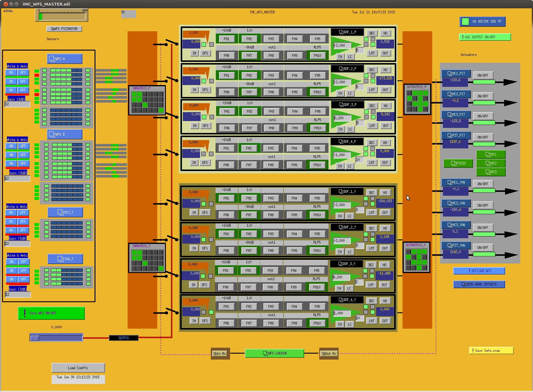533x392 pixels.
Task: Click the DOF_3_P gain field showing 0.200
Action: 342,118
